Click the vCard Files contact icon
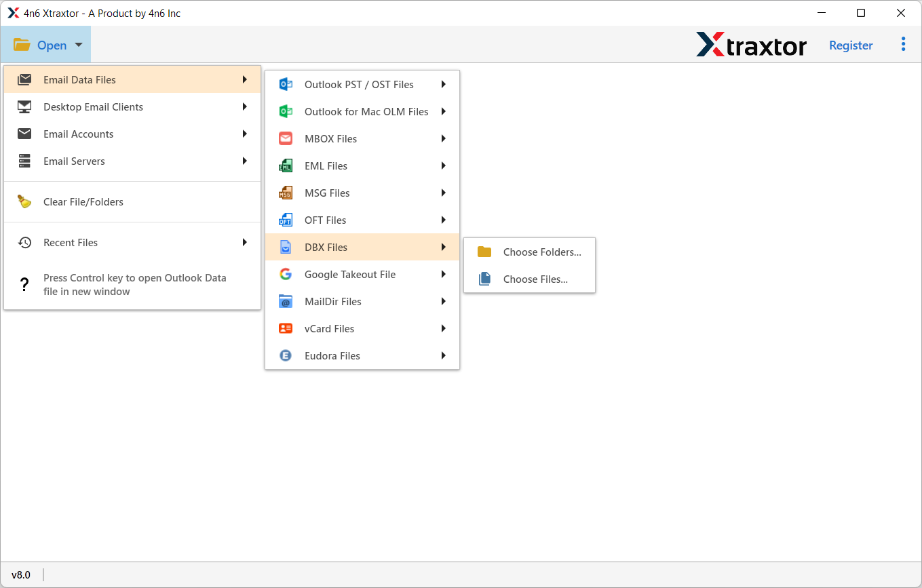Screen dimensions: 922x588 click(286, 328)
